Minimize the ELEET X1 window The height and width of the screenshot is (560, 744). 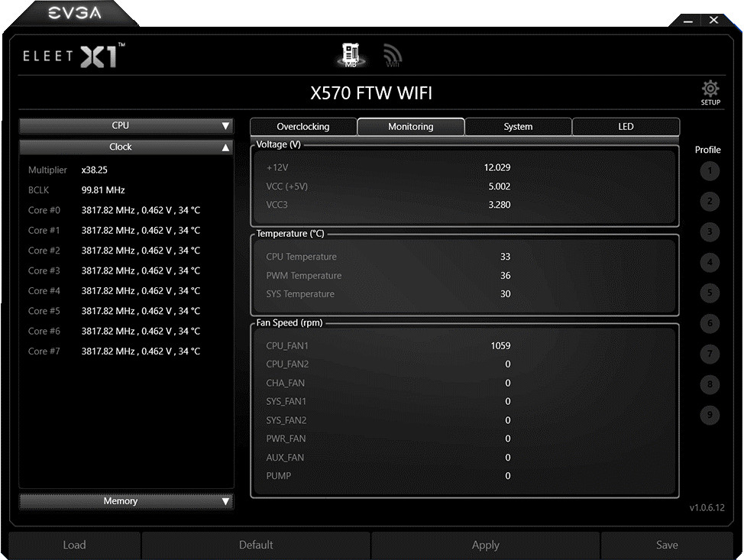pos(687,21)
